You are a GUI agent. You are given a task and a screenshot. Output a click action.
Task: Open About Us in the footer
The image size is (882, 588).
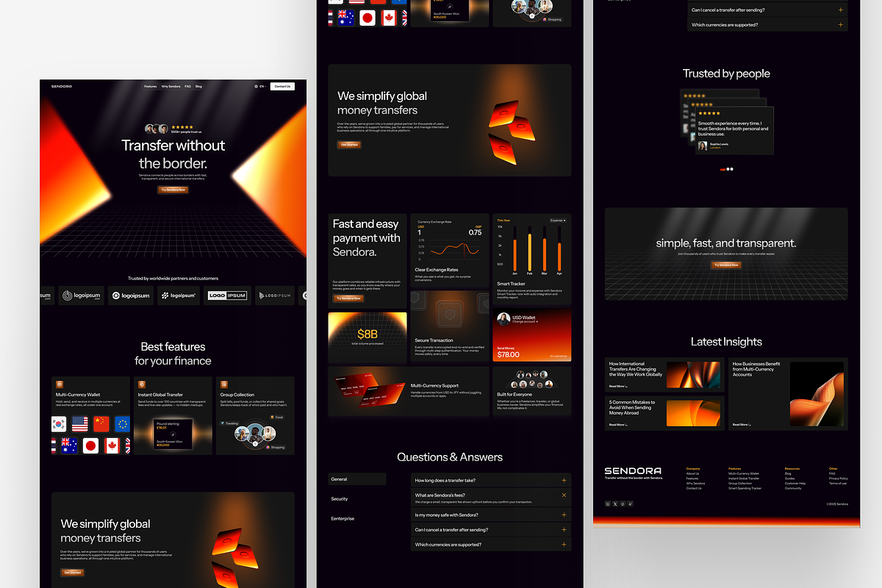[x=693, y=474]
